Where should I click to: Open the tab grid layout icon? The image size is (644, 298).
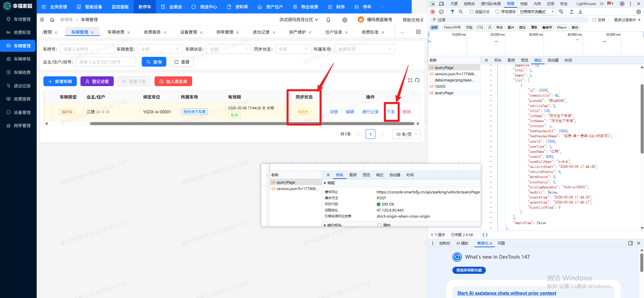pyautogui.click(x=418, y=32)
